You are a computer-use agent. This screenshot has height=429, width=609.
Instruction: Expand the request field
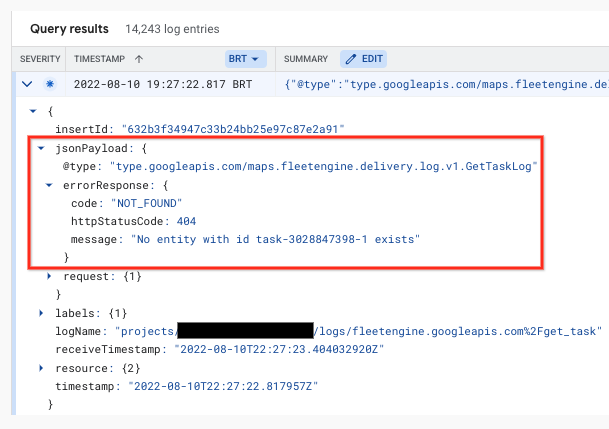pos(50,276)
